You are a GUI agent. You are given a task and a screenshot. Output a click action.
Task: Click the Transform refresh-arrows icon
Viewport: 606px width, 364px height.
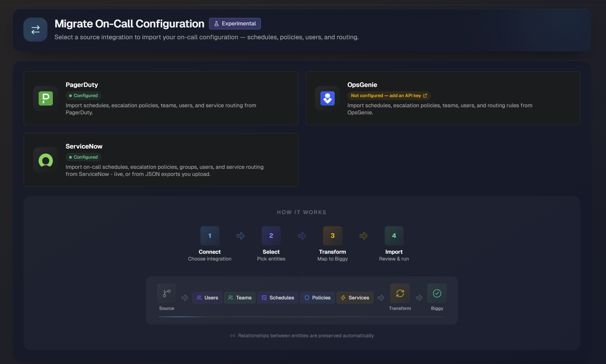[x=400, y=293]
